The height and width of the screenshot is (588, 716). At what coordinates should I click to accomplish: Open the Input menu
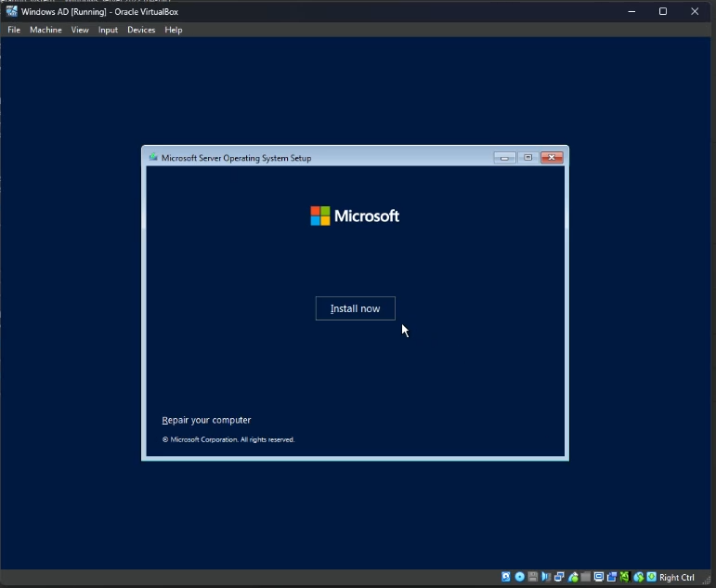pyautogui.click(x=109, y=30)
